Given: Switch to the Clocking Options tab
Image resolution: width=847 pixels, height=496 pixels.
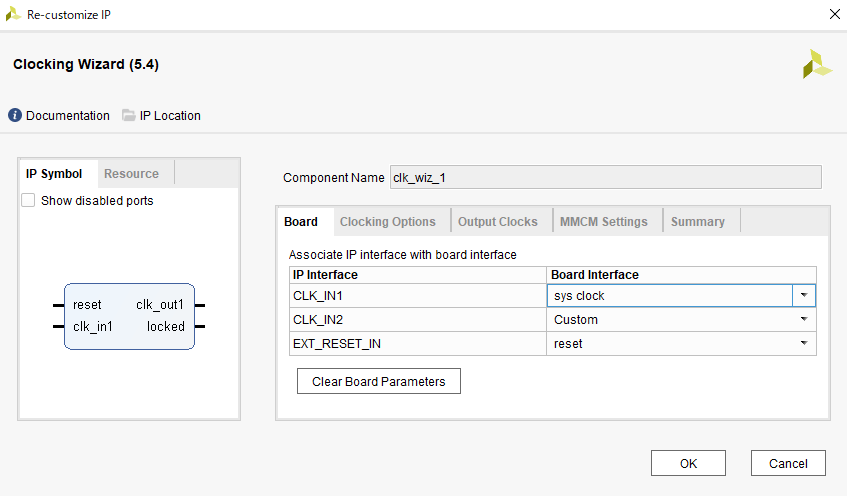Looking at the screenshot, I should [387, 222].
